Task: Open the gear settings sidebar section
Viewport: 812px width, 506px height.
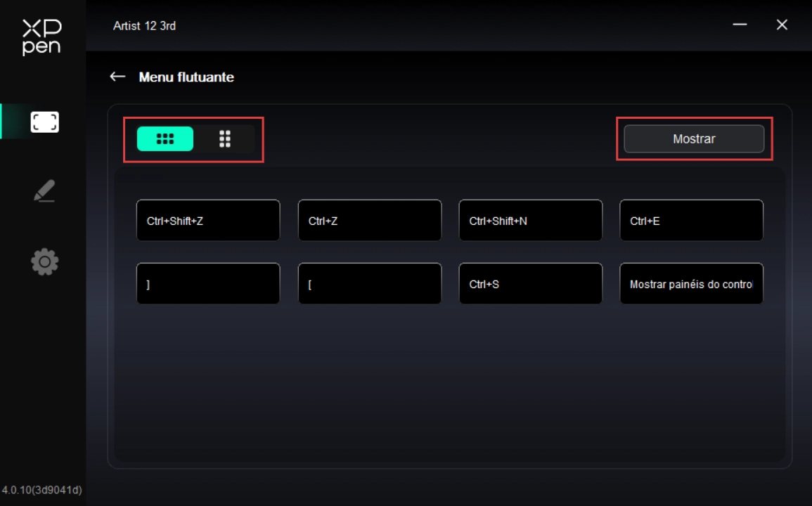Action: tap(44, 262)
